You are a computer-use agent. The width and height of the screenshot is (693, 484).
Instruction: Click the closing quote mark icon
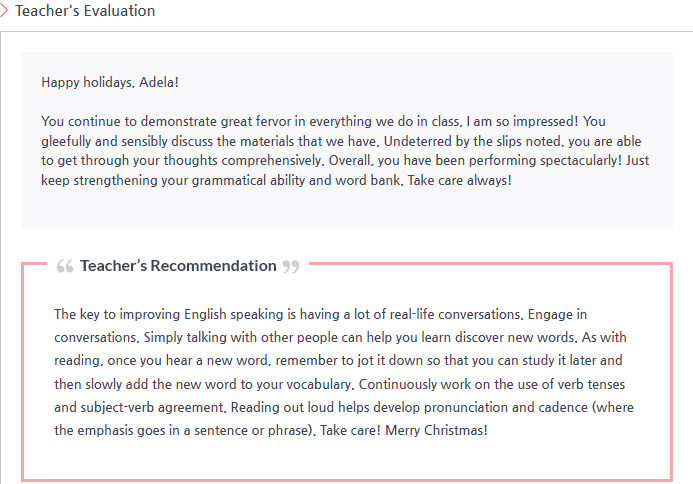pos(291,267)
